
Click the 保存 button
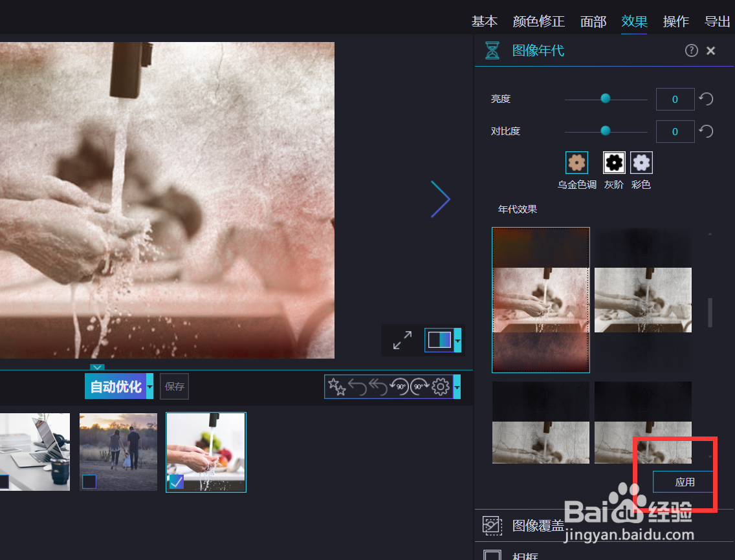[x=174, y=386]
